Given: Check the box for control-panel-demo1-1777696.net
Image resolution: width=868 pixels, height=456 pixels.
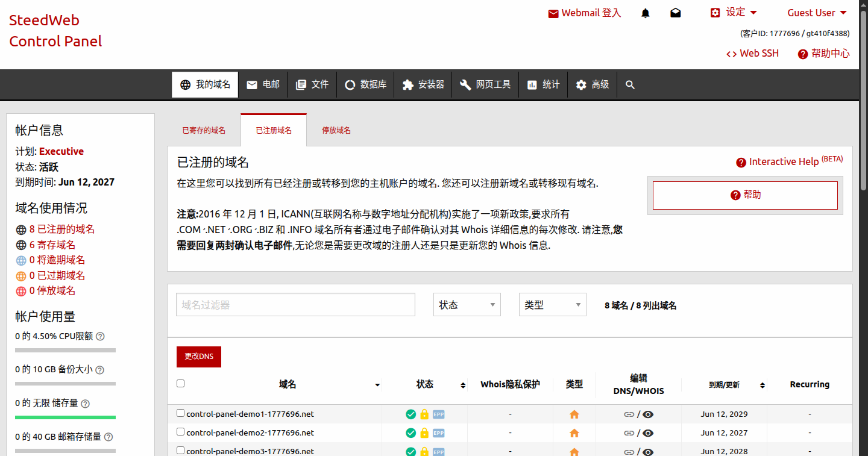Looking at the screenshot, I should coord(180,413).
